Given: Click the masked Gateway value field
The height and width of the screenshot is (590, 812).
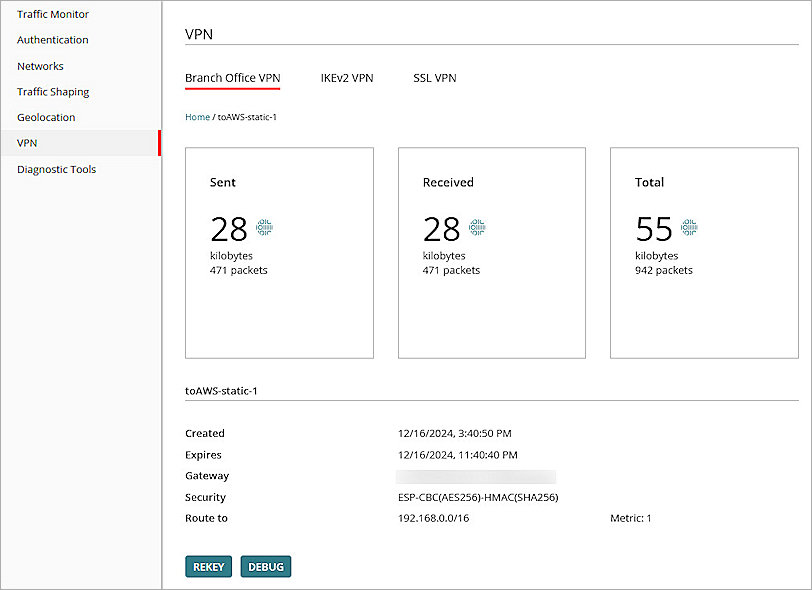Looking at the screenshot, I should [x=477, y=476].
